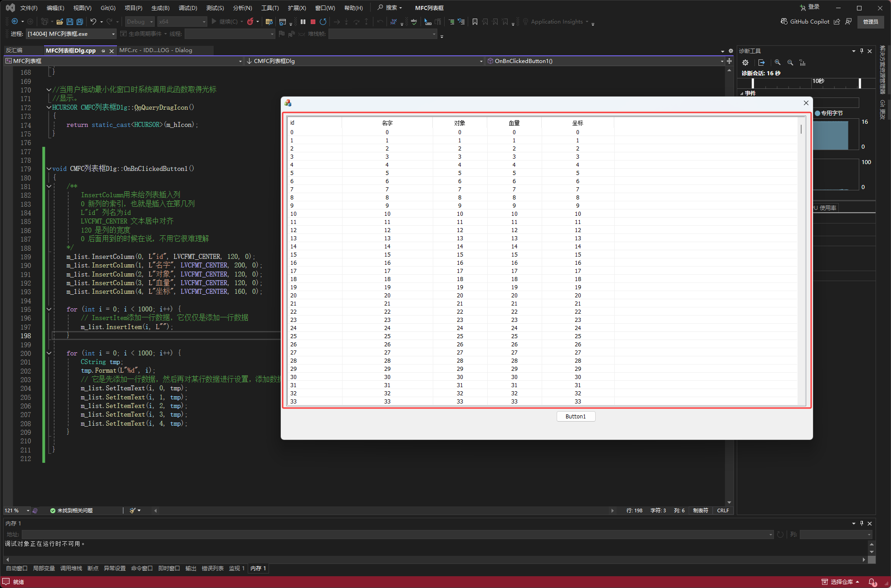891x588 pixels.
Task: Click the Hot Reload flame icon
Action: point(250,22)
